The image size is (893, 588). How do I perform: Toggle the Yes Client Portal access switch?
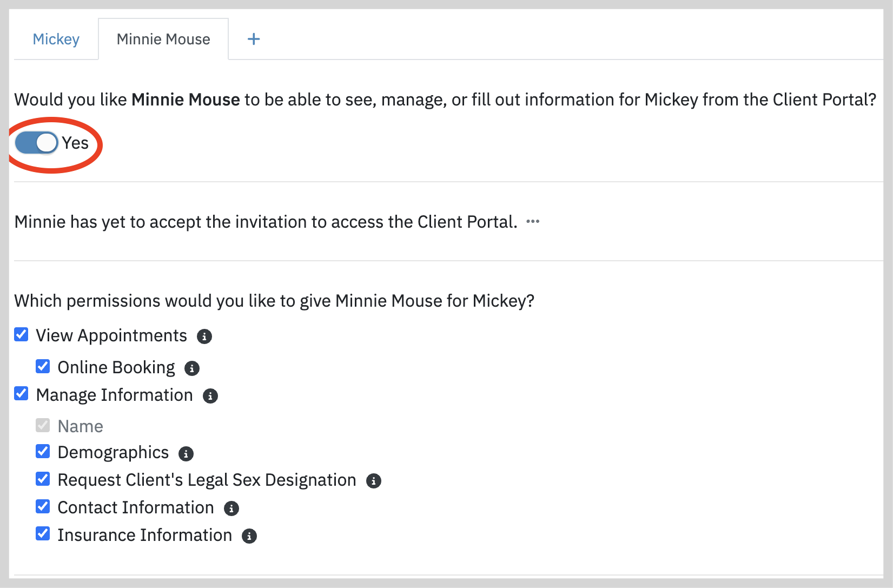[36, 143]
